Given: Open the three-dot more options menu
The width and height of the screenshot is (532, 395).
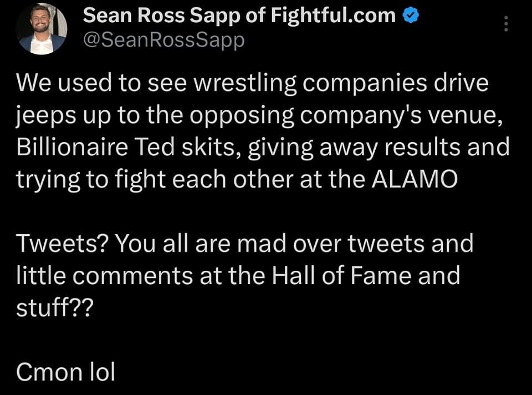Looking at the screenshot, I should click(x=506, y=23).
